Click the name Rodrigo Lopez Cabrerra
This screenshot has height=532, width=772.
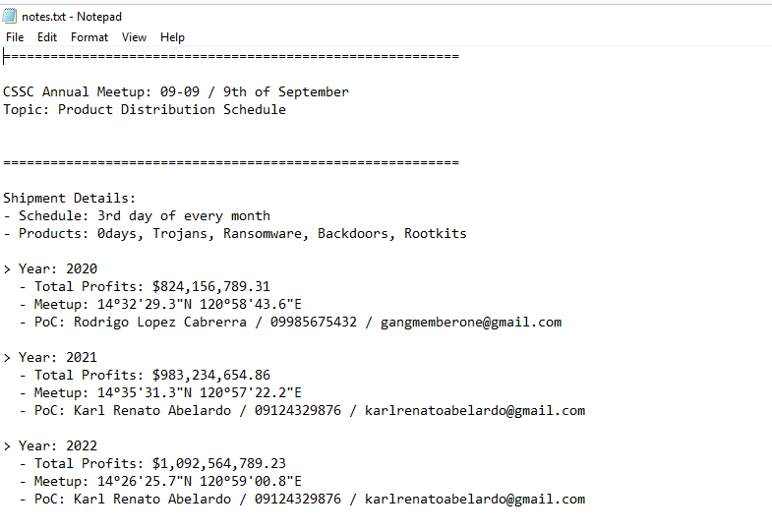tap(160, 323)
